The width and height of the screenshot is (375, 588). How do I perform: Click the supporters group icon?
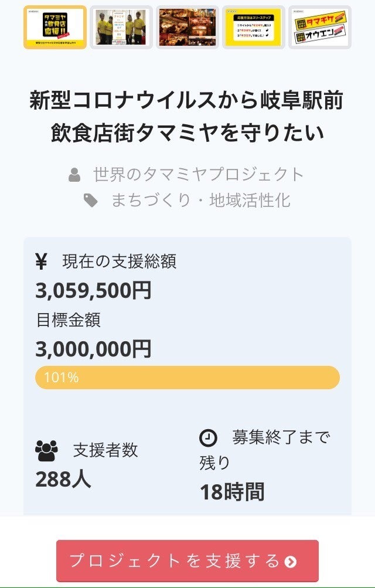(x=46, y=450)
